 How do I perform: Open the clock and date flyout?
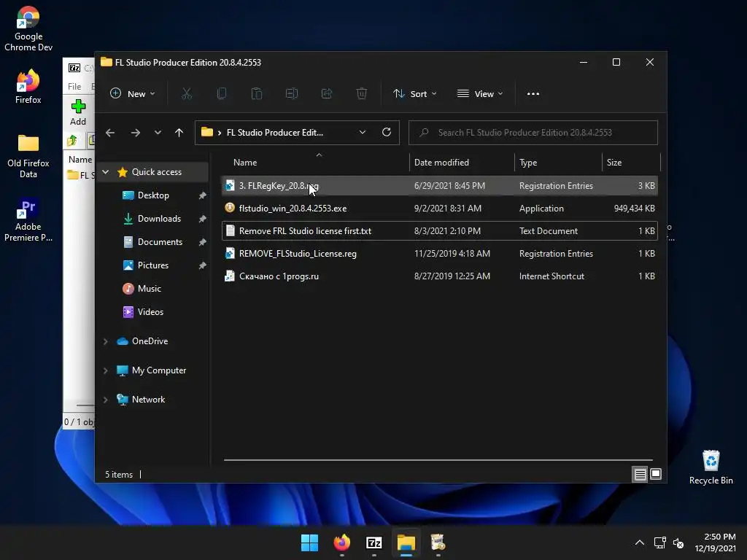point(715,542)
